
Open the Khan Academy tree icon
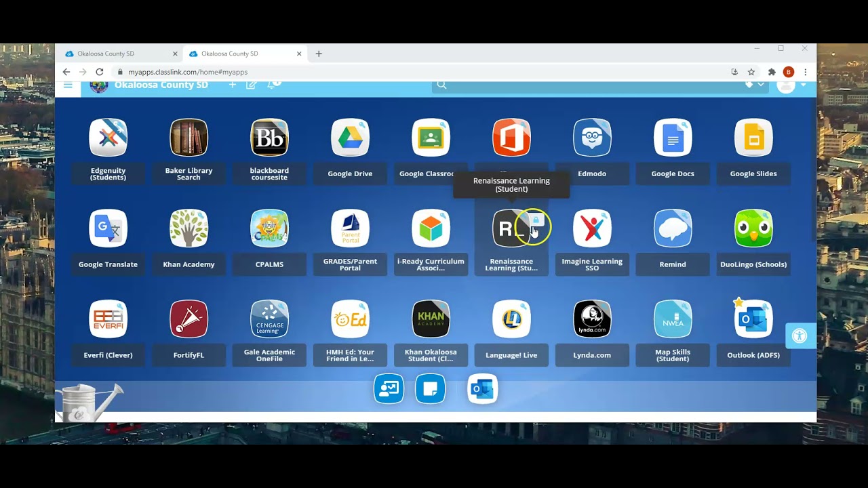click(x=189, y=228)
